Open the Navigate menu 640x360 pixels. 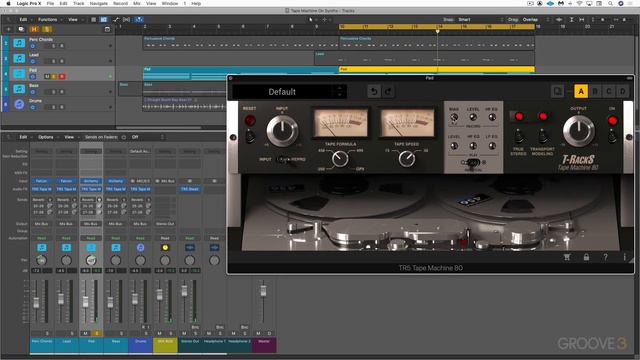point(99,3)
